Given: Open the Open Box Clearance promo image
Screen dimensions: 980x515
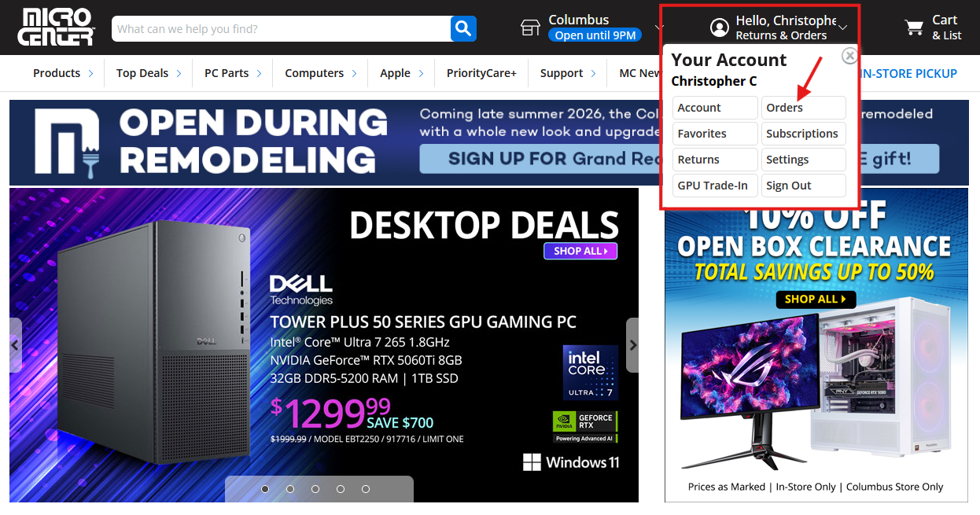Looking at the screenshot, I should tap(816, 346).
